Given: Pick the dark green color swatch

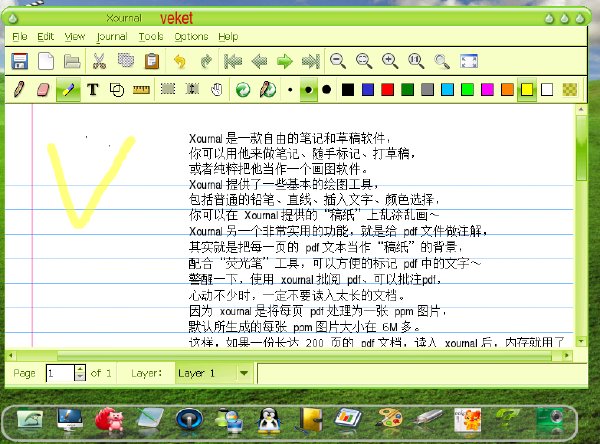Looking at the screenshot, I should coord(408,90).
